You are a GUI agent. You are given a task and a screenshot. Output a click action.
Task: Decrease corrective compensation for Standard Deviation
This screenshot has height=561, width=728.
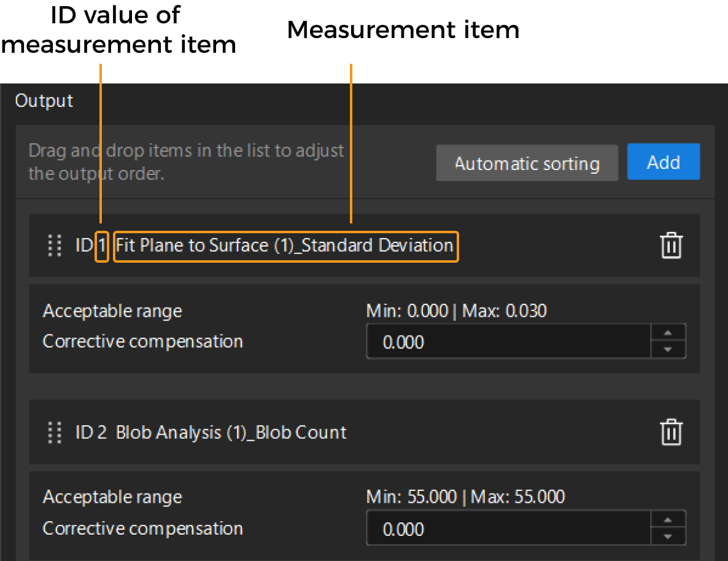[x=667, y=349]
